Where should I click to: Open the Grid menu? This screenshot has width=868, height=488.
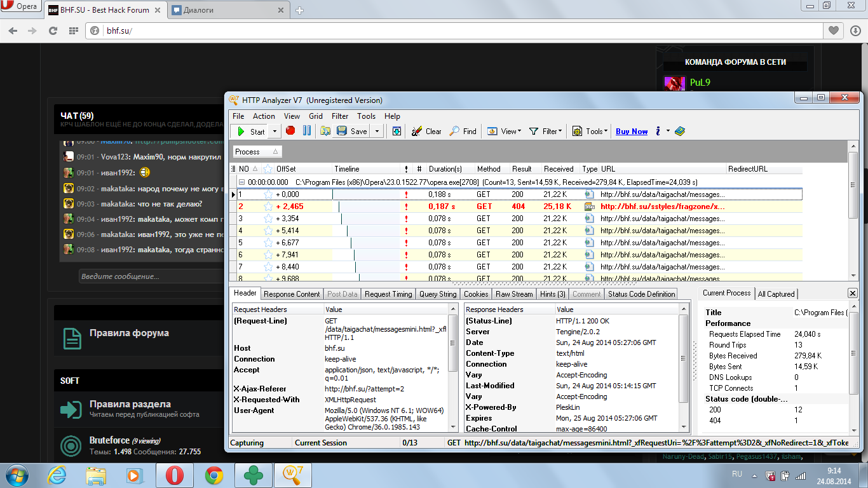316,116
